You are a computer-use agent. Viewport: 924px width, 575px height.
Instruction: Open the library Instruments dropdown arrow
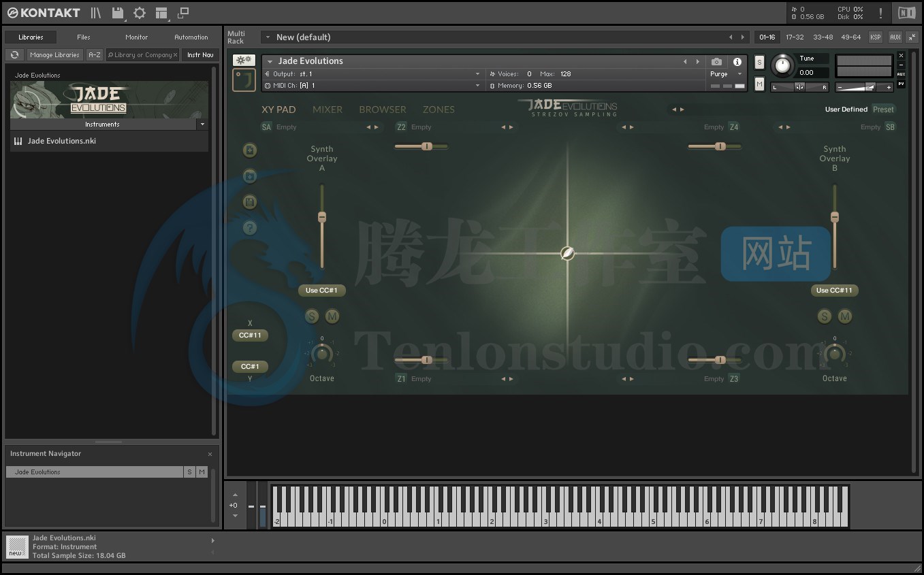202,125
